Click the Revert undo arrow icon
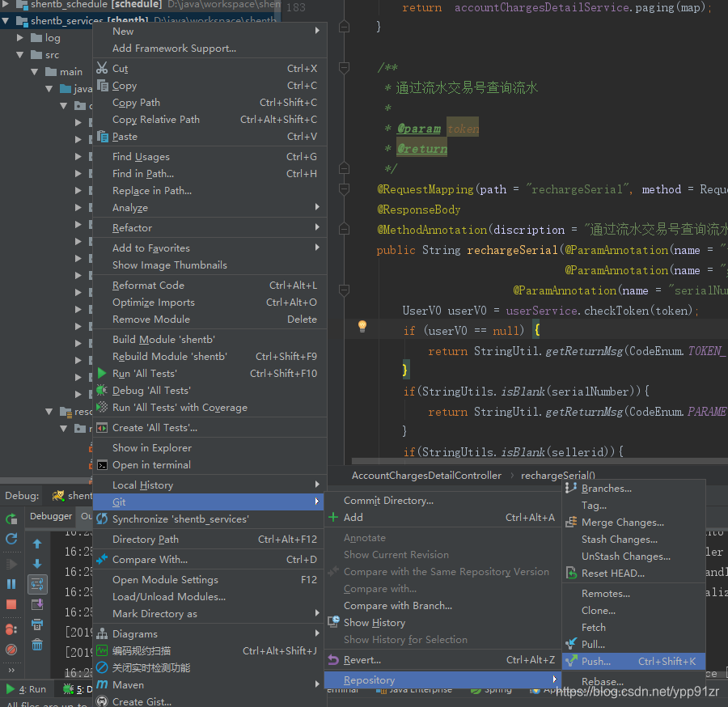 pos(333,659)
